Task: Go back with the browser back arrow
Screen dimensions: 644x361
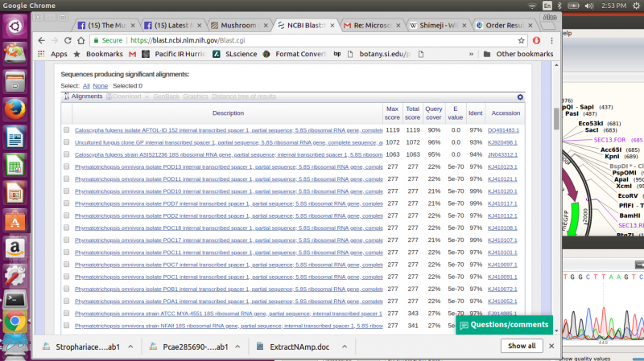Action: tap(42, 40)
